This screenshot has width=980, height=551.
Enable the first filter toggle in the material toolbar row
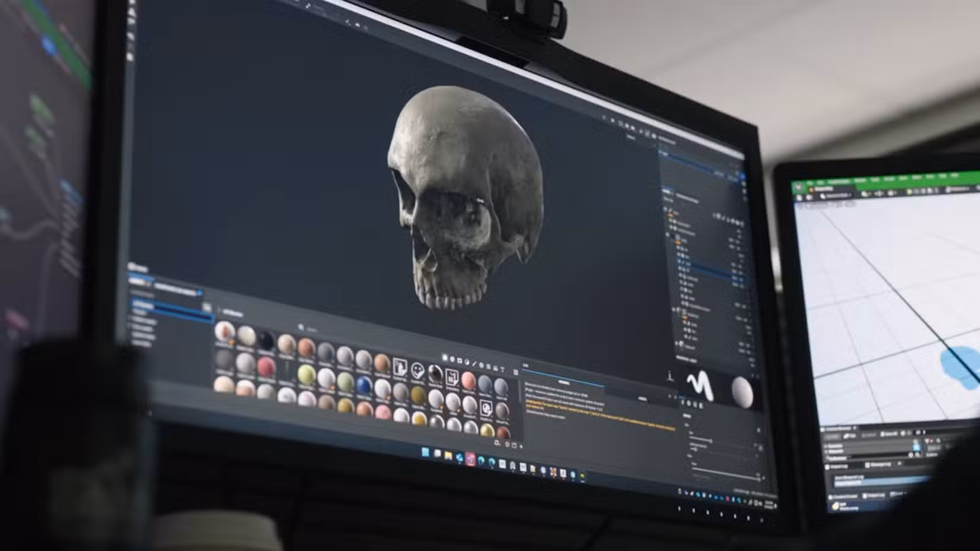point(445,357)
